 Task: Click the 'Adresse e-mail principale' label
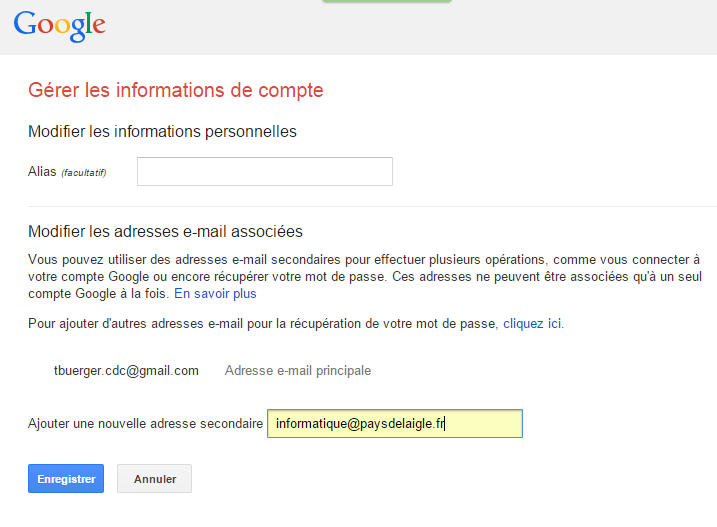point(298,371)
